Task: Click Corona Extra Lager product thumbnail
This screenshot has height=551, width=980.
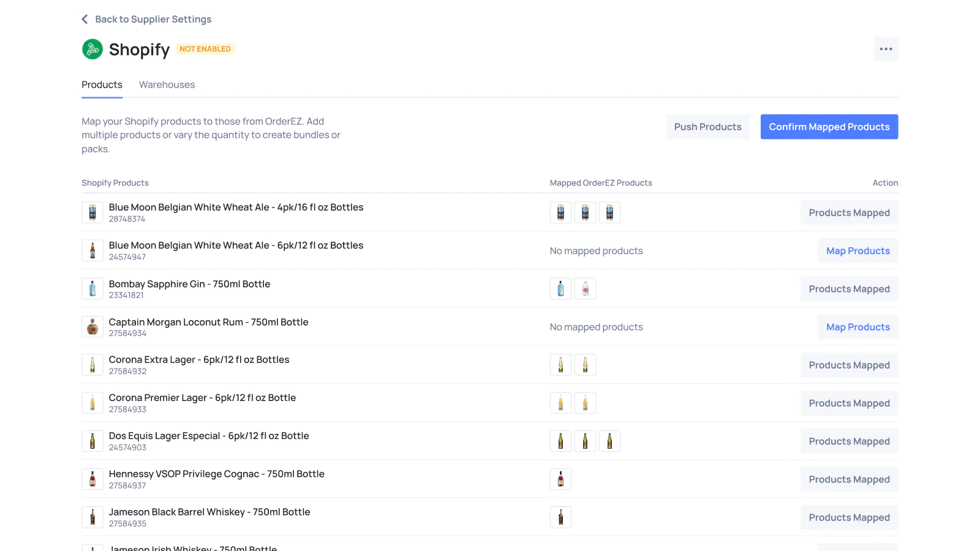Action: tap(92, 365)
